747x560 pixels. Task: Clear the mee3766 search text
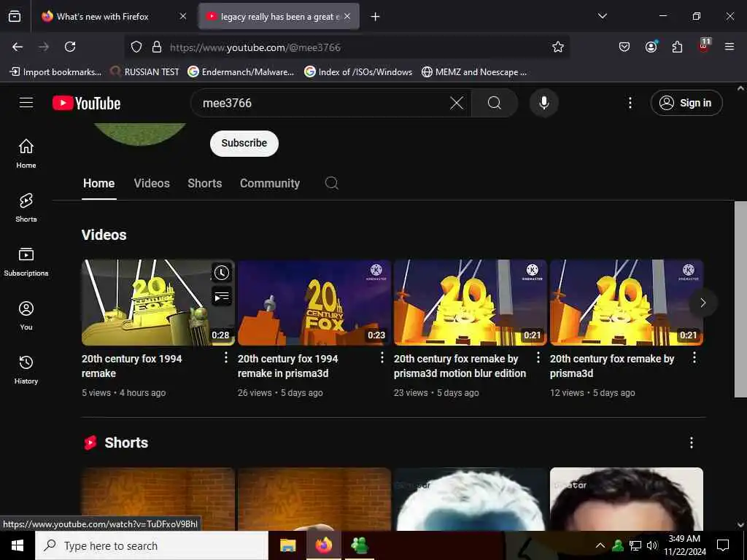pyautogui.click(x=457, y=103)
